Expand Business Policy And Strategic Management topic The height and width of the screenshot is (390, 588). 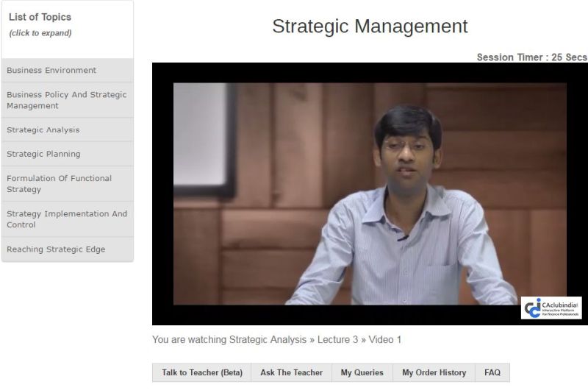[66, 100]
